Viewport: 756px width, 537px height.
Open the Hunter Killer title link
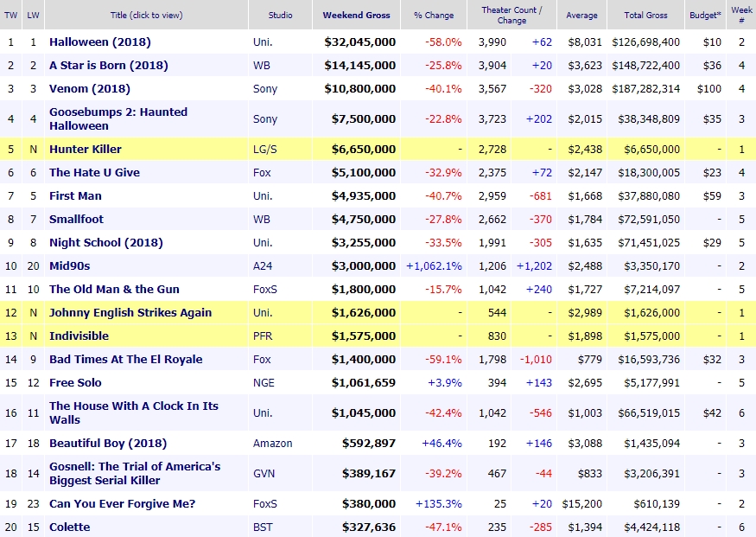[x=86, y=149]
